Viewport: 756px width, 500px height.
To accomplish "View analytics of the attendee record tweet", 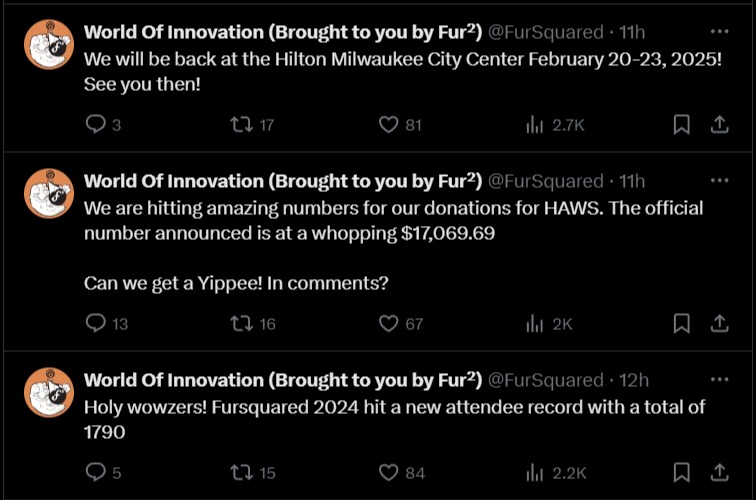I will point(535,472).
